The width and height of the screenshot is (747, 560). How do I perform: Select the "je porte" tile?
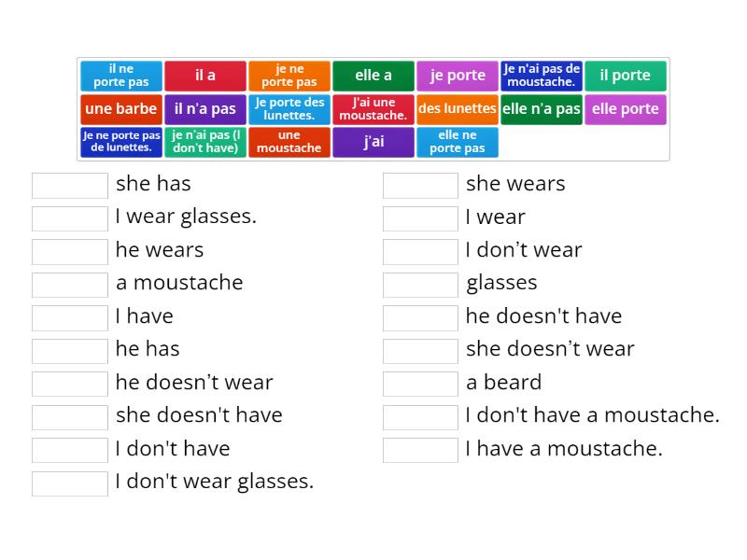coord(458,76)
